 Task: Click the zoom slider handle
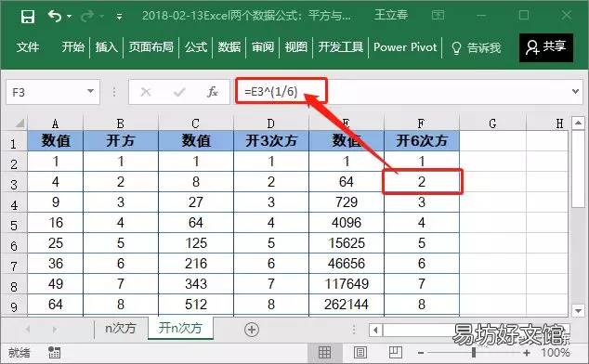click(474, 352)
